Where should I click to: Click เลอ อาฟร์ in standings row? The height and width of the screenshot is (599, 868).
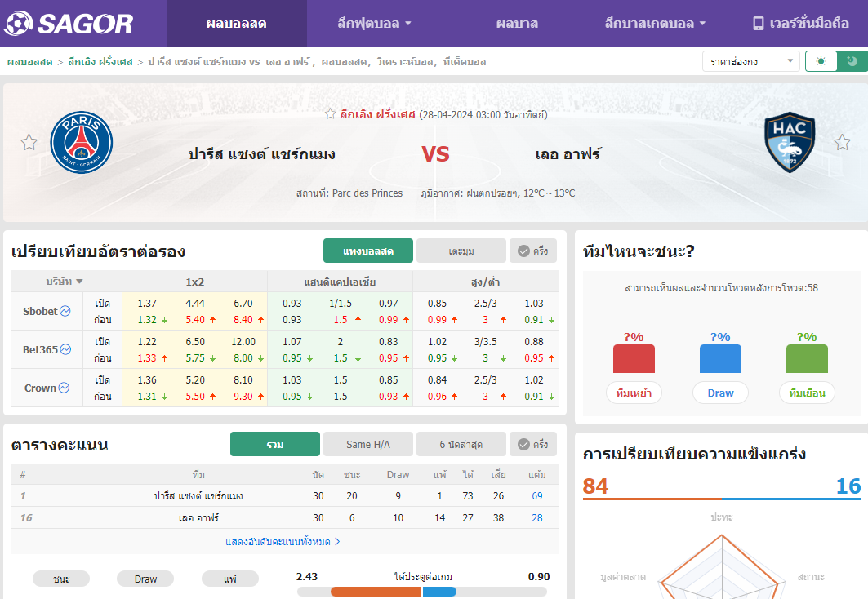[198, 517]
